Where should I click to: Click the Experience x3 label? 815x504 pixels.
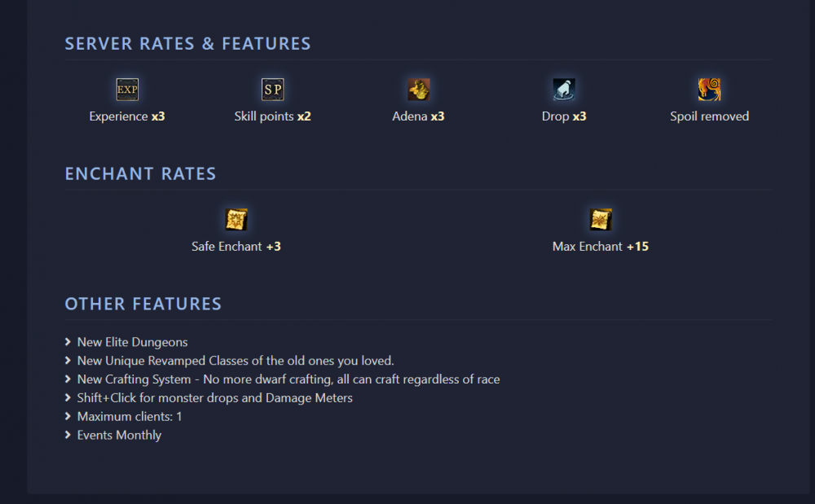pyautogui.click(x=127, y=116)
